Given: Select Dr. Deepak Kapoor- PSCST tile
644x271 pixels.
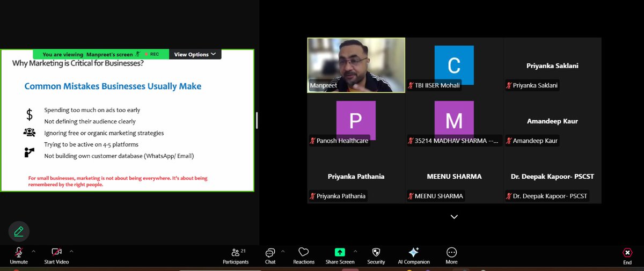Looking at the screenshot, I should tap(552, 176).
